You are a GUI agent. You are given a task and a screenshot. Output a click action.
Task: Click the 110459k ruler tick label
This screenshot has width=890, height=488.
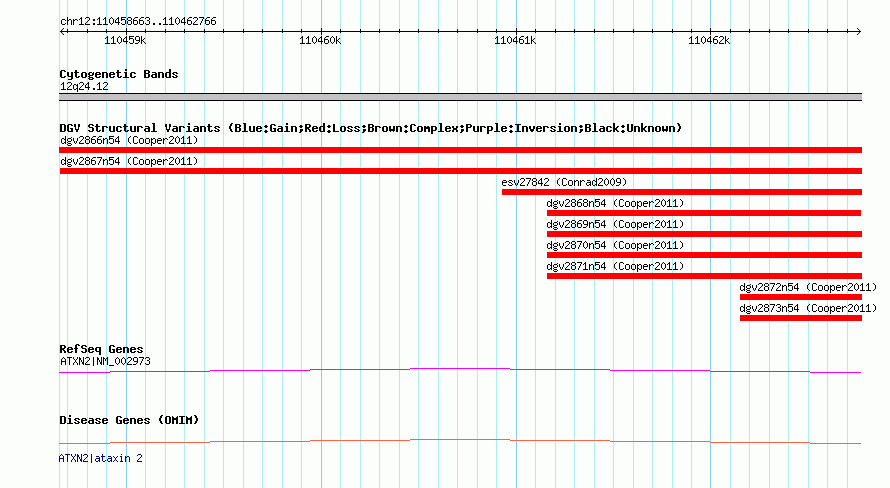[x=125, y=40]
